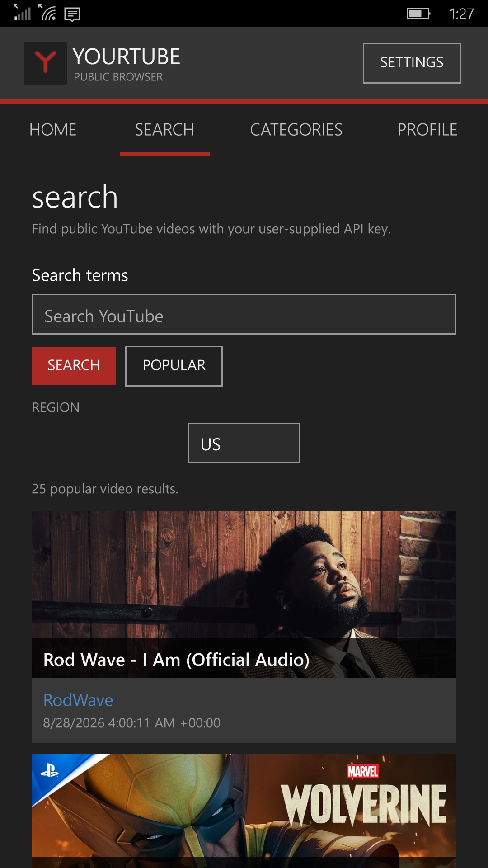
Task: Tap the Wi-Fi status icon
Action: pyautogui.click(x=47, y=13)
